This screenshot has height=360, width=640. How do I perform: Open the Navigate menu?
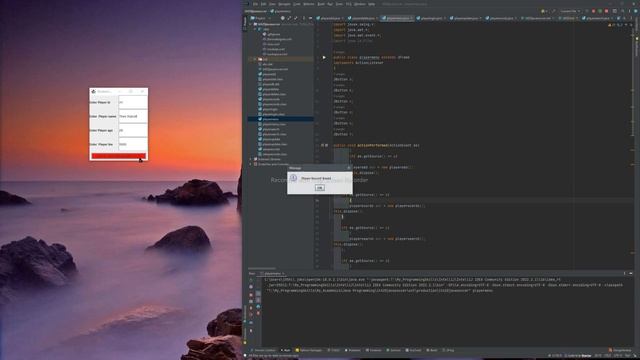pyautogui.click(x=284, y=4)
